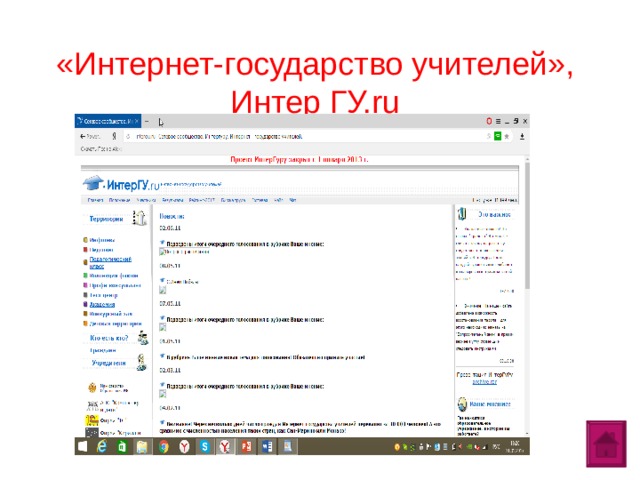Click the Yandex "Я" icon beside address bar

click(x=114, y=136)
